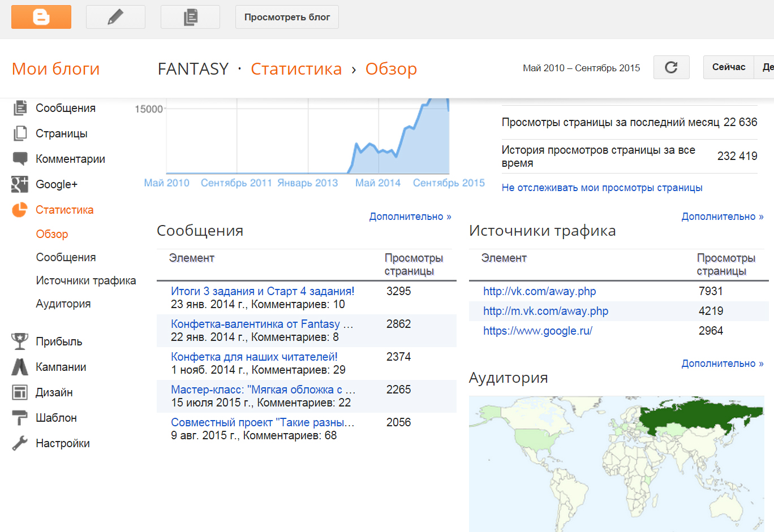Viewport: 774px width, 532px height.
Task: Click the pageviews area chart
Action: pos(308,136)
